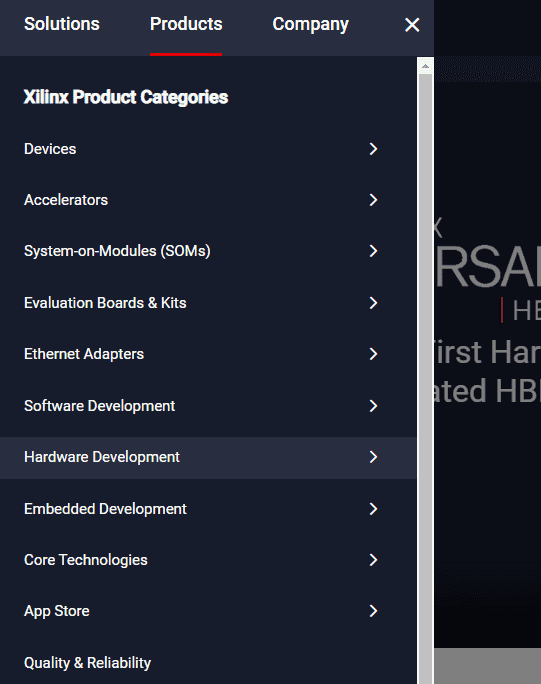Select the Products tab
Viewport: 541px width, 684px height.
click(x=186, y=24)
